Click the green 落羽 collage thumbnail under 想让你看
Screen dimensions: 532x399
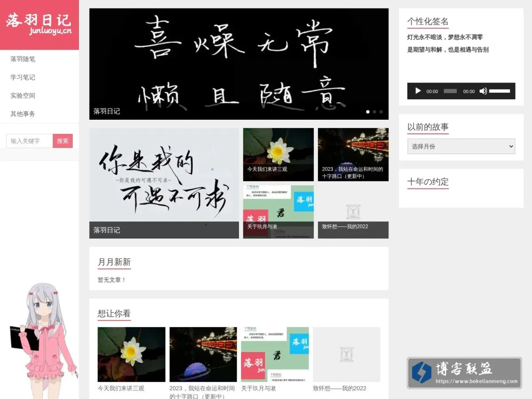(x=275, y=354)
